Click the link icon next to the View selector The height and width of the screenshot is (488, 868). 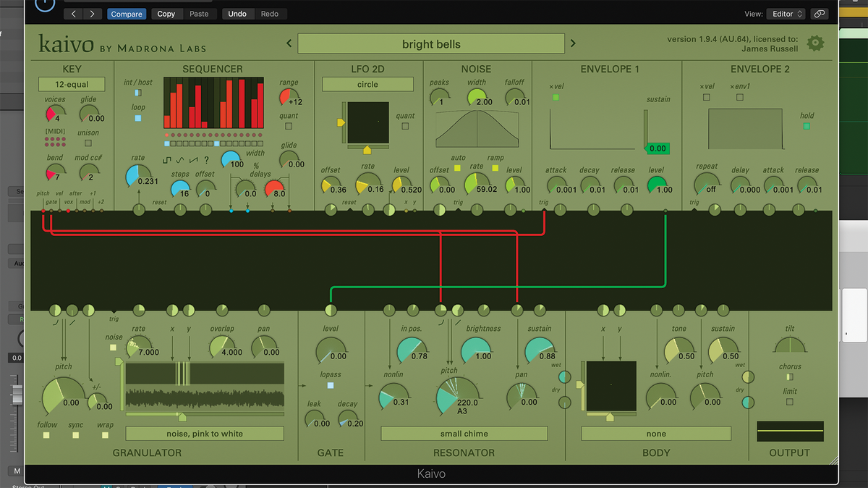821,13
